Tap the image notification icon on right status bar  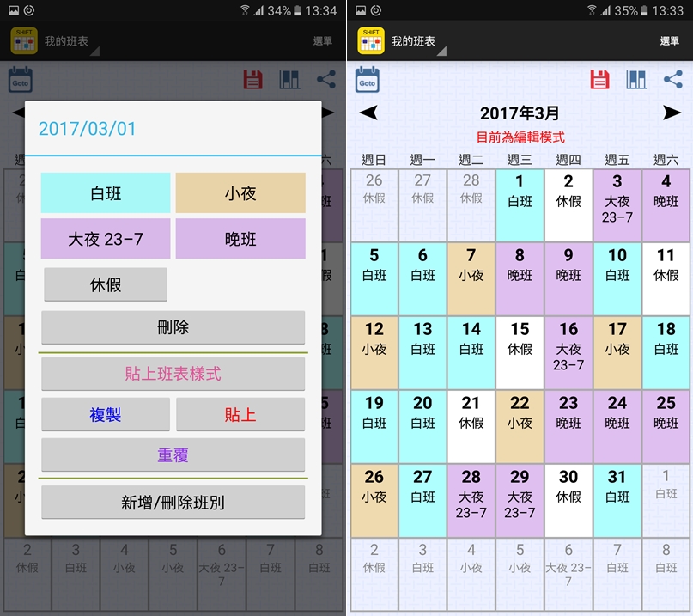(361, 10)
